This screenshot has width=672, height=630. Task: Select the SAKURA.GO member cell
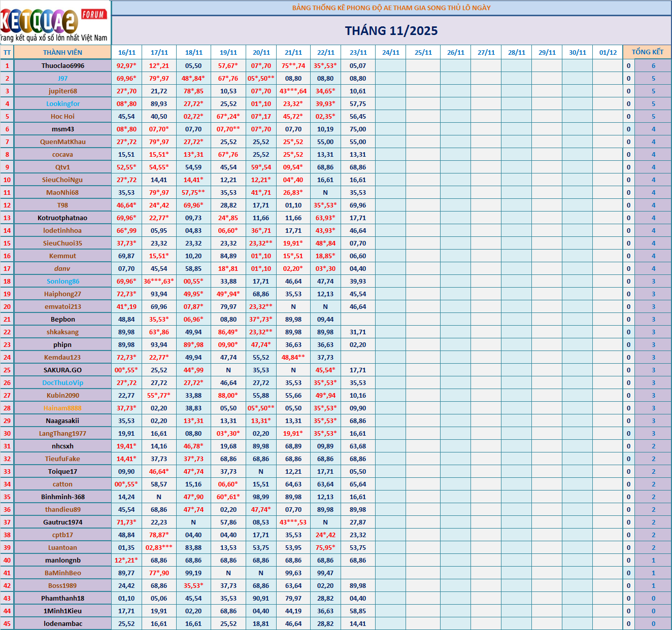63,370
